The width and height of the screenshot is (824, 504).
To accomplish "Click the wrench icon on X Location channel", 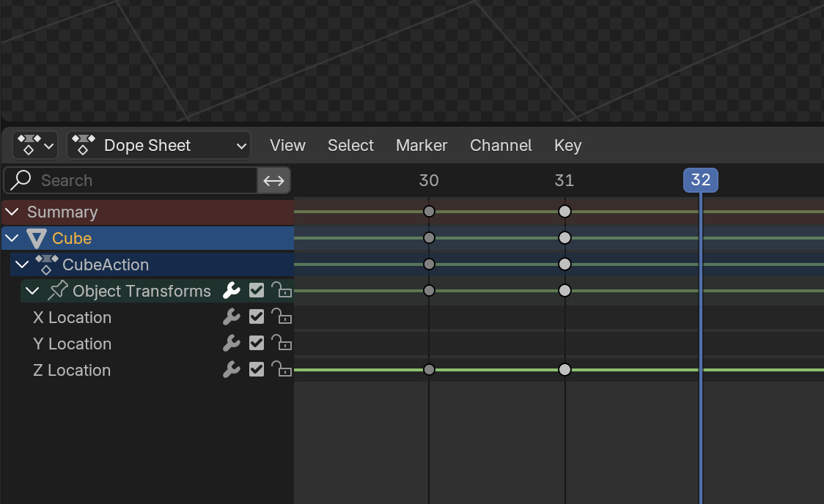I will pyautogui.click(x=231, y=316).
